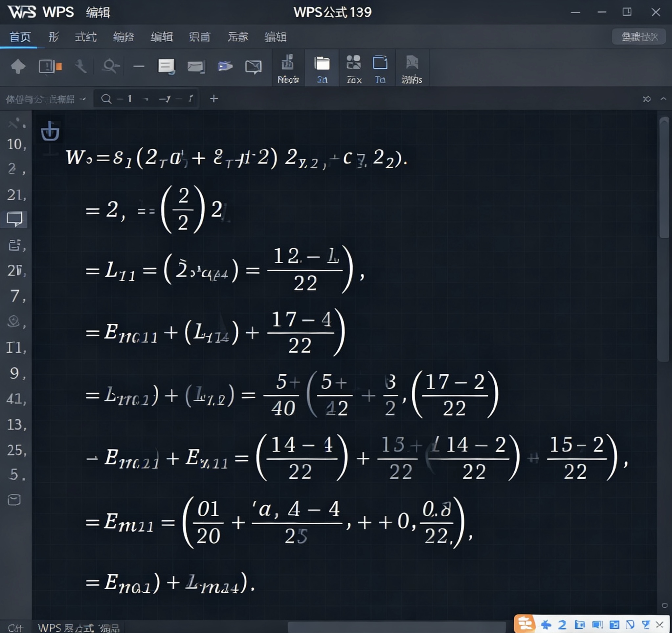Open the formula name dropdown on left

pos(46,99)
